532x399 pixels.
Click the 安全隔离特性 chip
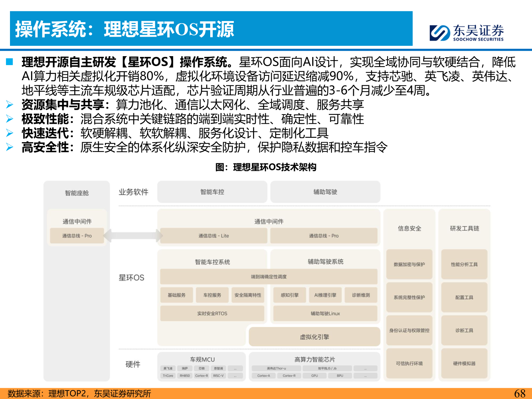pos(248,295)
